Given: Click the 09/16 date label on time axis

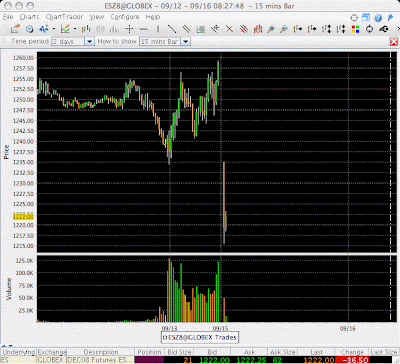Looking at the screenshot, I should click(x=347, y=328).
